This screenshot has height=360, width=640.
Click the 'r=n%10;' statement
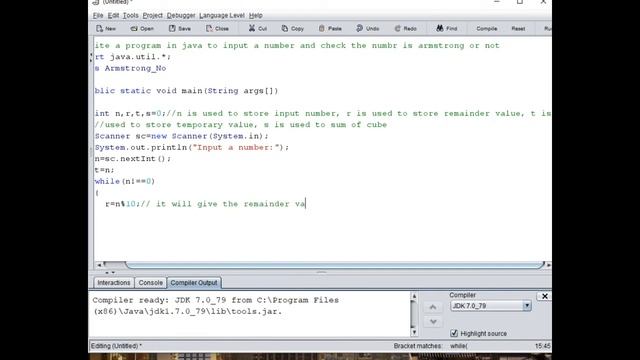[x=122, y=204]
